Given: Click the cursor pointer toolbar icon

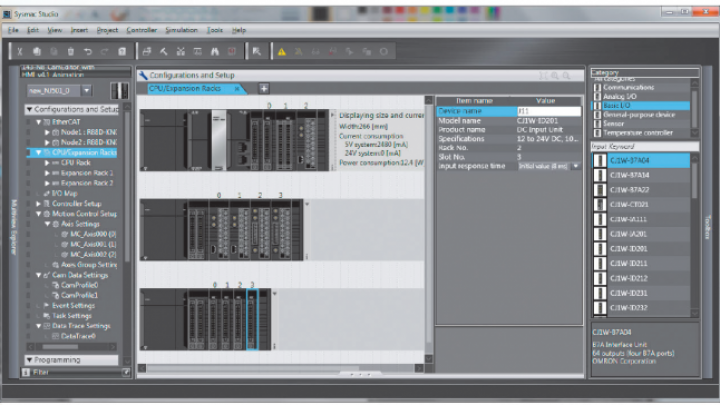Looking at the screenshot, I should pyautogui.click(x=257, y=51).
